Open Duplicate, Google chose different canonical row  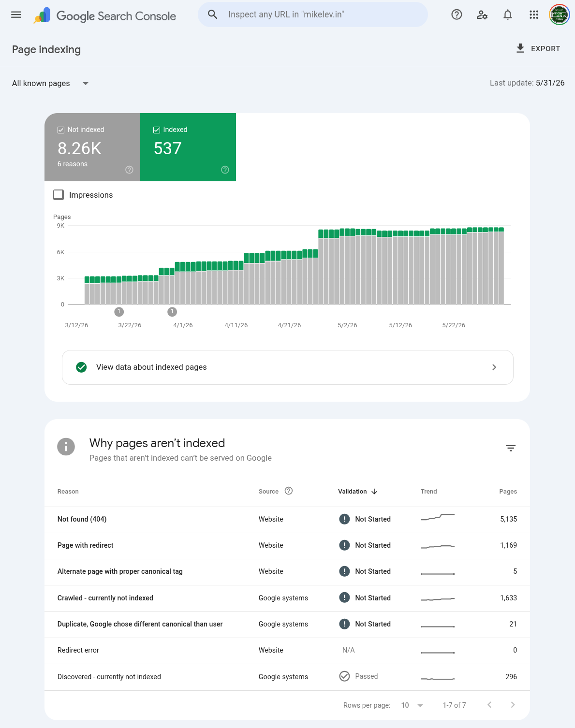click(x=287, y=625)
